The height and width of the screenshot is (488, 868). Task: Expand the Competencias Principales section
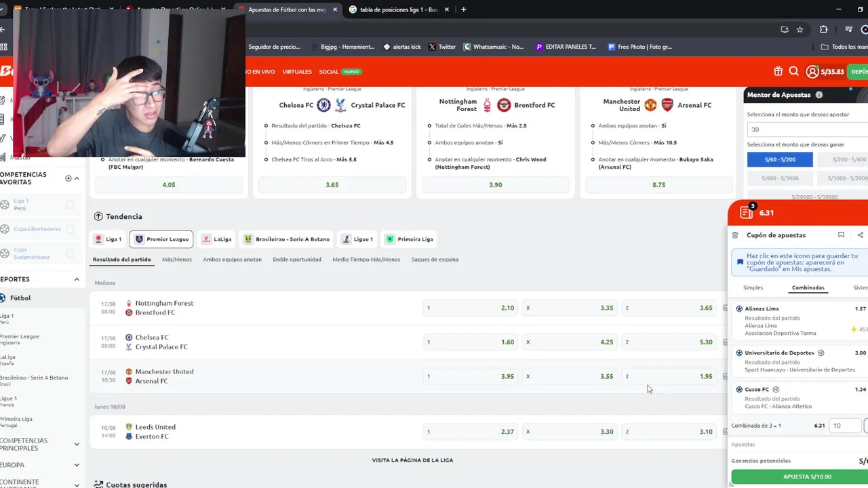click(x=77, y=445)
